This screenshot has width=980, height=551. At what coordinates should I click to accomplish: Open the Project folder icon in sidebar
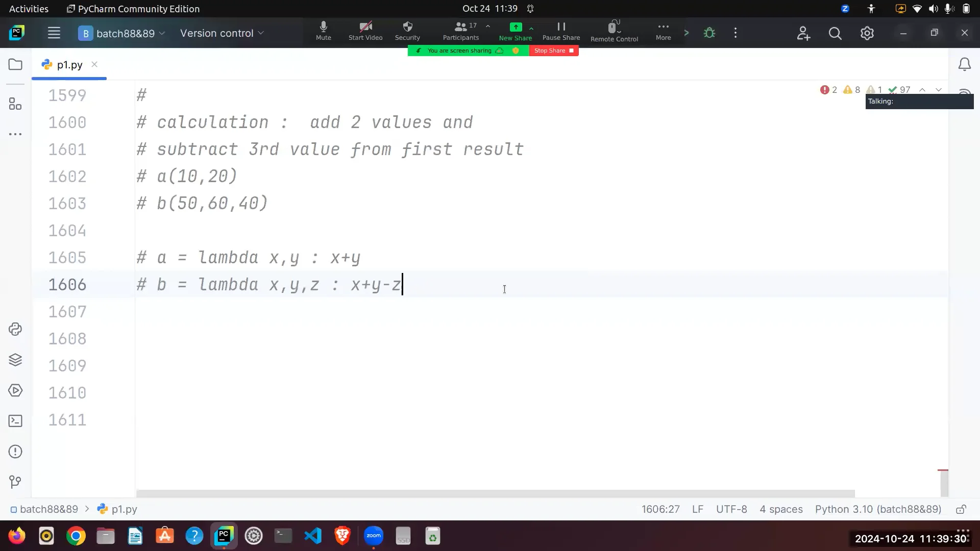[15, 64]
